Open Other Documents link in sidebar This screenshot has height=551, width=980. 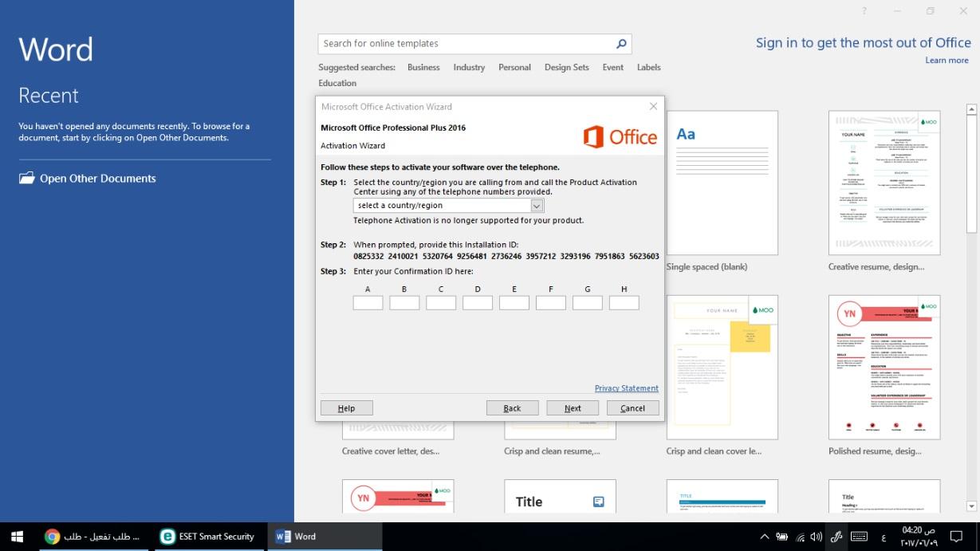pyautogui.click(x=98, y=179)
